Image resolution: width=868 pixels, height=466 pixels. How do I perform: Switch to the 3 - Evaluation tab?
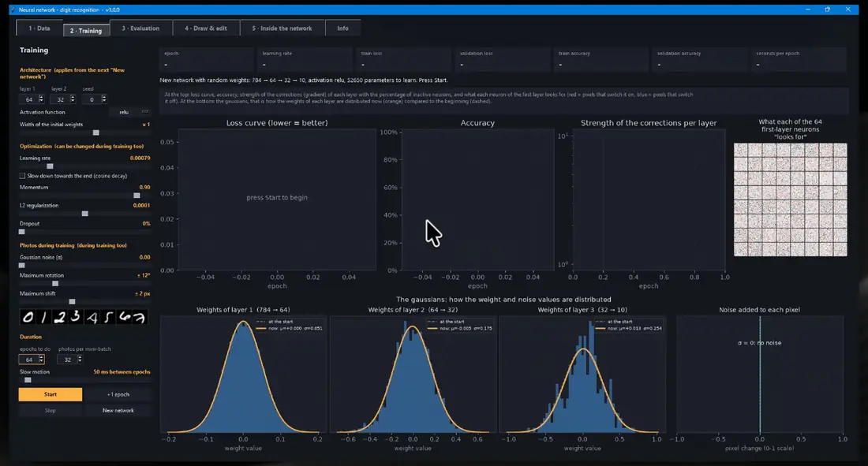[140, 28]
